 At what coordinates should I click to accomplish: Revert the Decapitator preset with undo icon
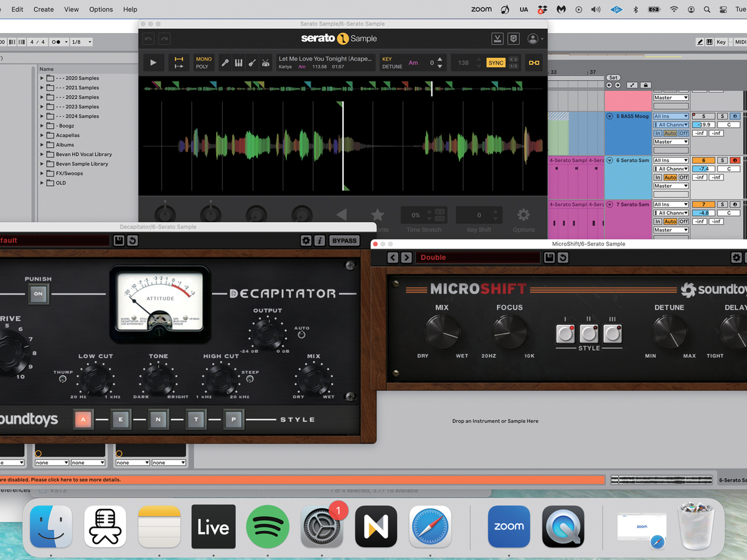[132, 240]
